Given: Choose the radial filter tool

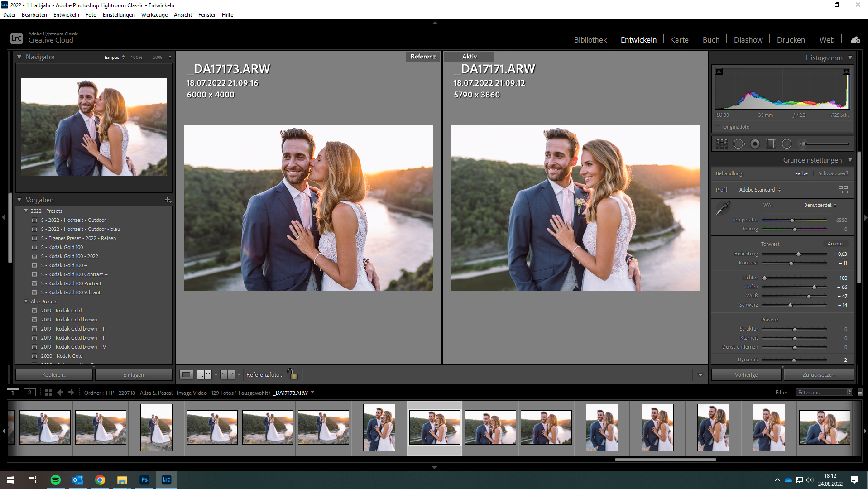Looking at the screenshot, I should [x=786, y=144].
